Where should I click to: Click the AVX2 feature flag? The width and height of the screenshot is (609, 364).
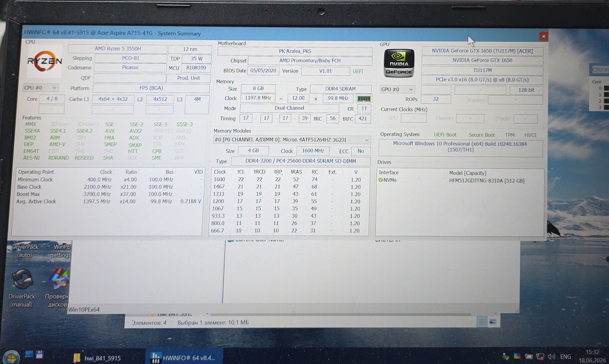click(x=135, y=131)
